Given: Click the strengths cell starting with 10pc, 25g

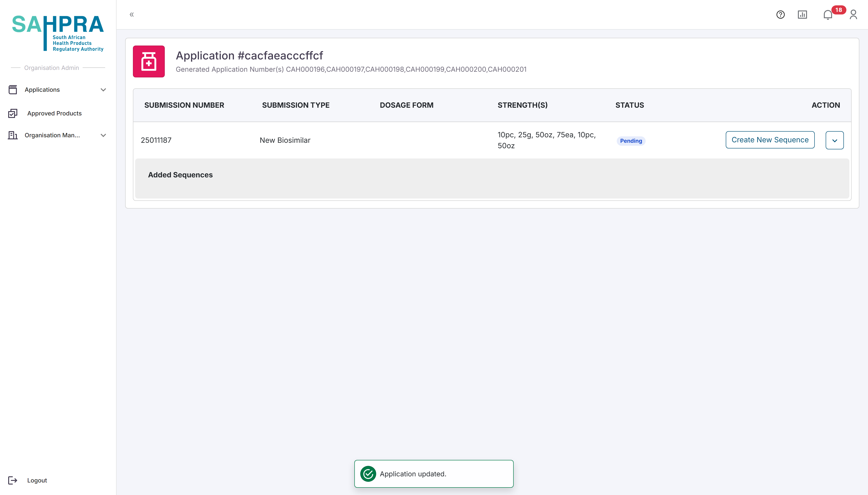Looking at the screenshot, I should click(x=546, y=140).
